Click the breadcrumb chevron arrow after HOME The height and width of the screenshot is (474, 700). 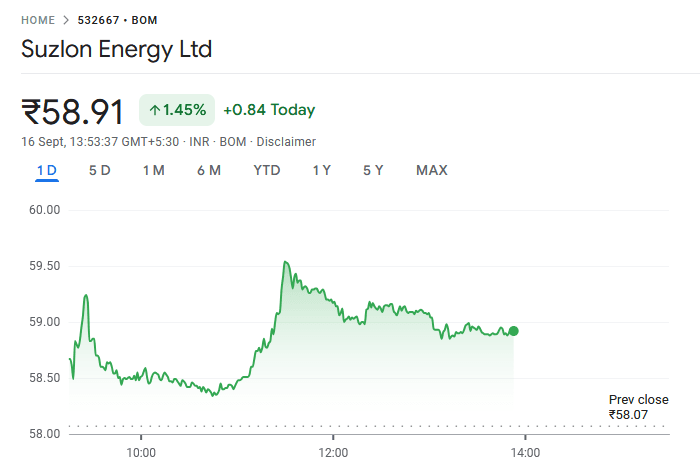point(66,20)
